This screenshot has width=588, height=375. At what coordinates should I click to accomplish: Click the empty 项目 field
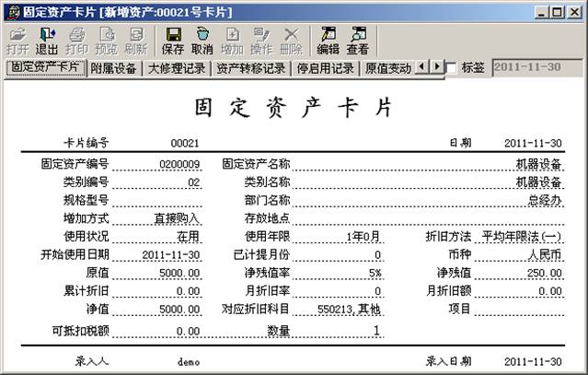[x=519, y=309]
